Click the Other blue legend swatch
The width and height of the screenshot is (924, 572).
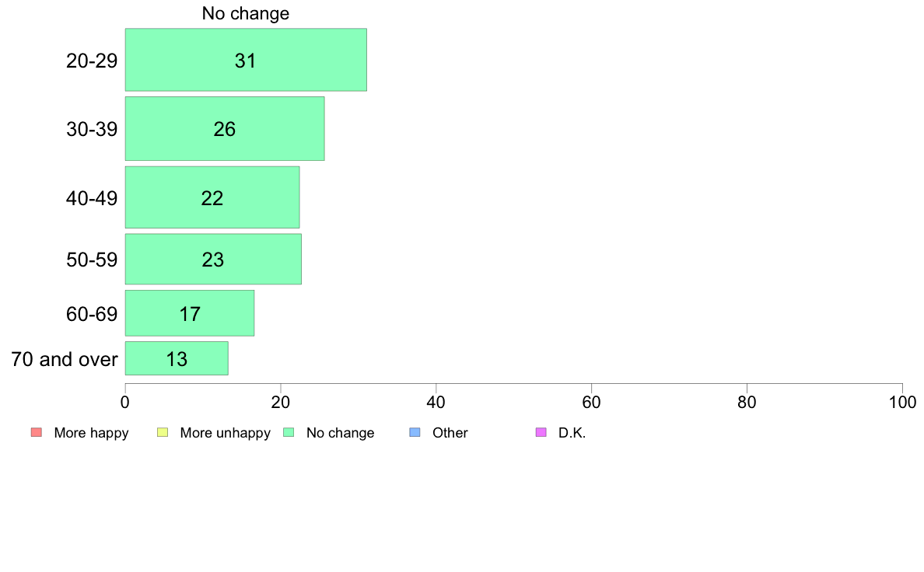(x=415, y=432)
